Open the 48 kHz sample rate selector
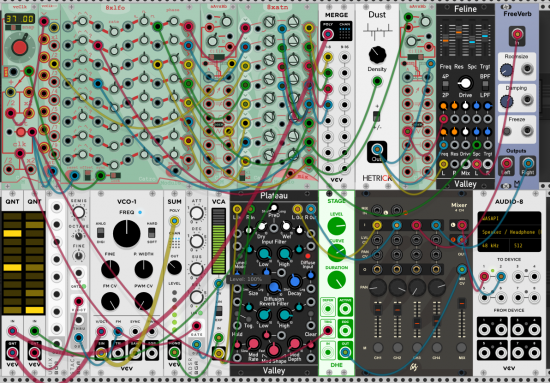550x383 pixels. point(493,246)
